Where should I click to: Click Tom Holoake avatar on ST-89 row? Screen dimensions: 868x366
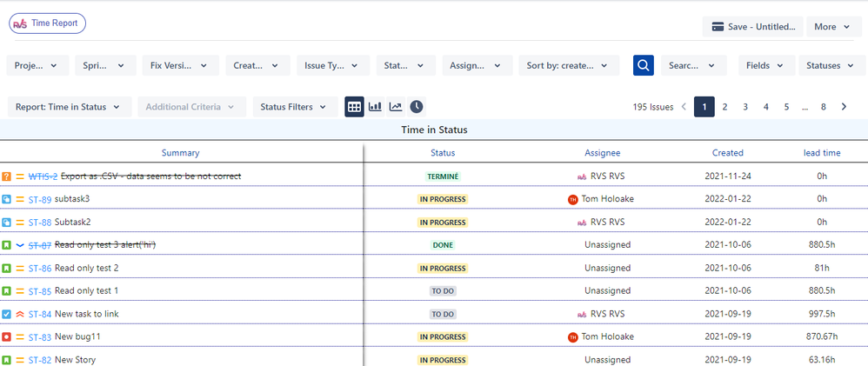[573, 199]
